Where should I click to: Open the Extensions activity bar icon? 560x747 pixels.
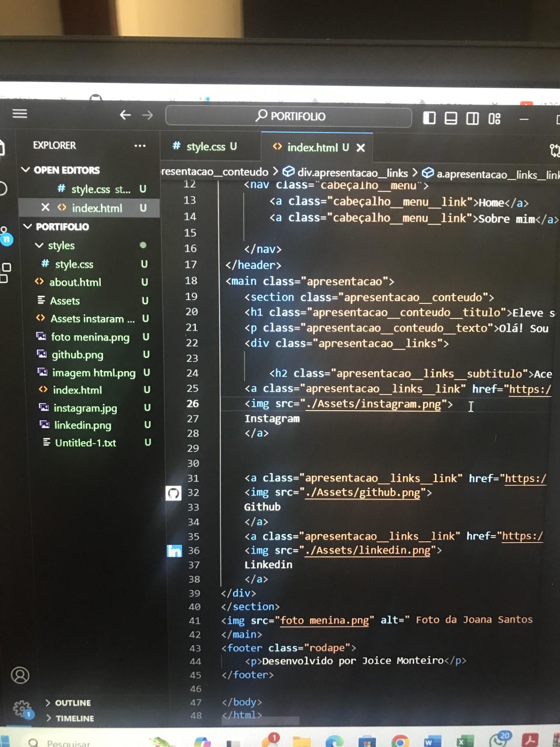tap(5, 272)
